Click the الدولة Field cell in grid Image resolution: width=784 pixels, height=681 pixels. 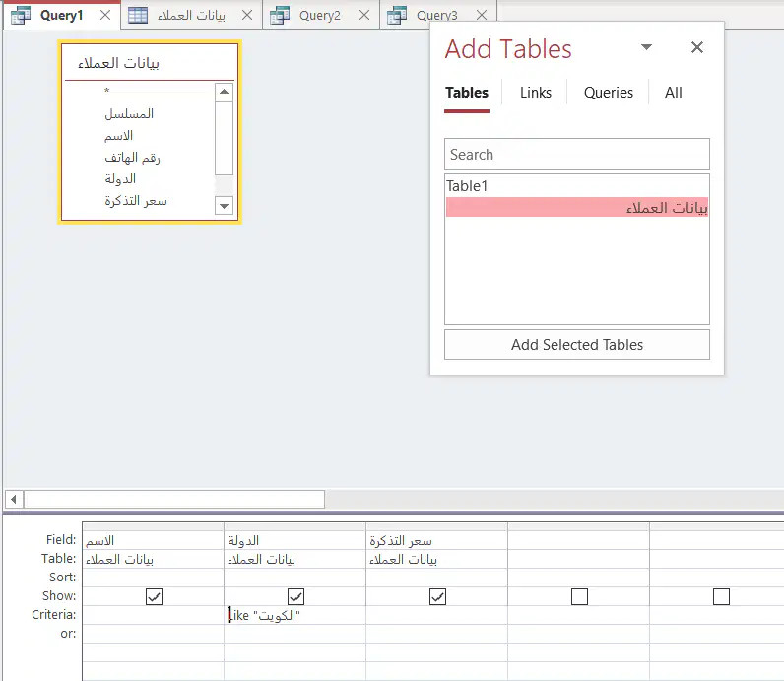(x=295, y=540)
